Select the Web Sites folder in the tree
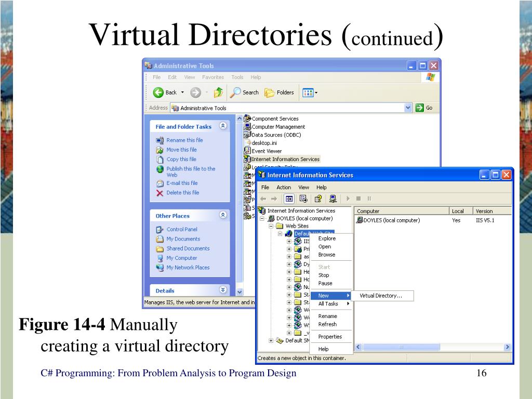Screen dimensions: 532x399 pos(292,226)
